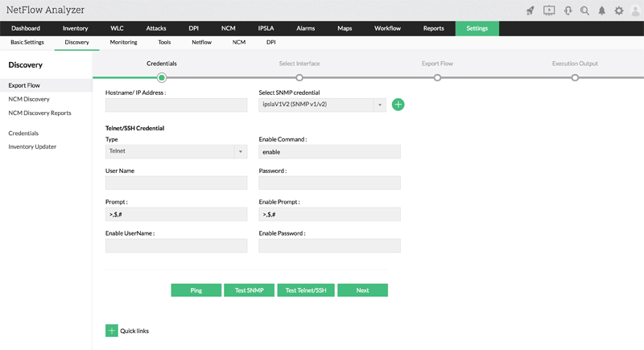Select the Settings menu tab

477,28
